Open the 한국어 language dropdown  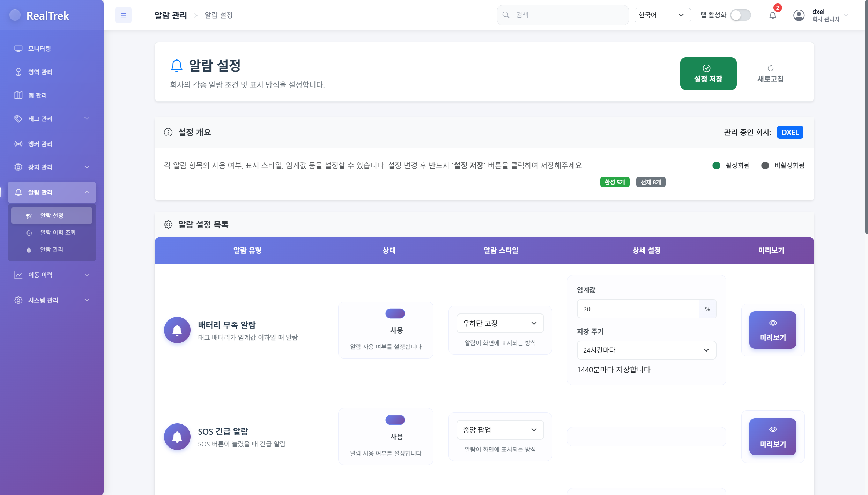662,15
